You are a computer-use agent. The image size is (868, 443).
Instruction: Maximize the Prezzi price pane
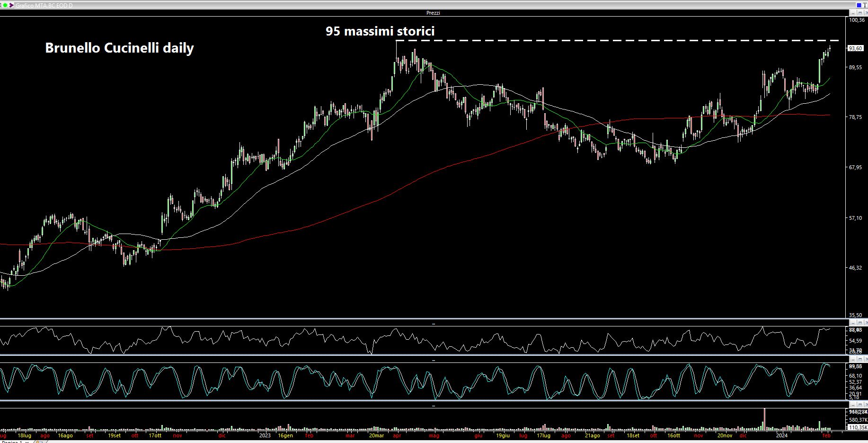pos(860,13)
